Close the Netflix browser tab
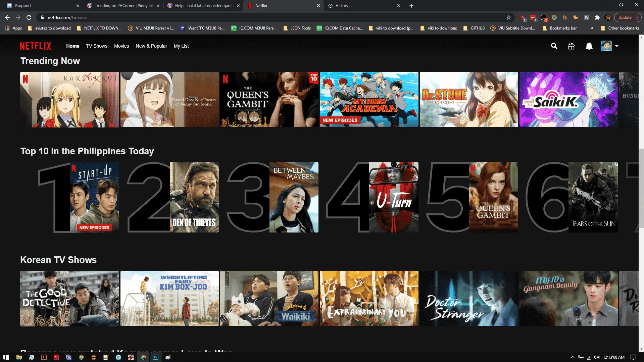Viewport: 644px width, 362px height. pos(318,6)
